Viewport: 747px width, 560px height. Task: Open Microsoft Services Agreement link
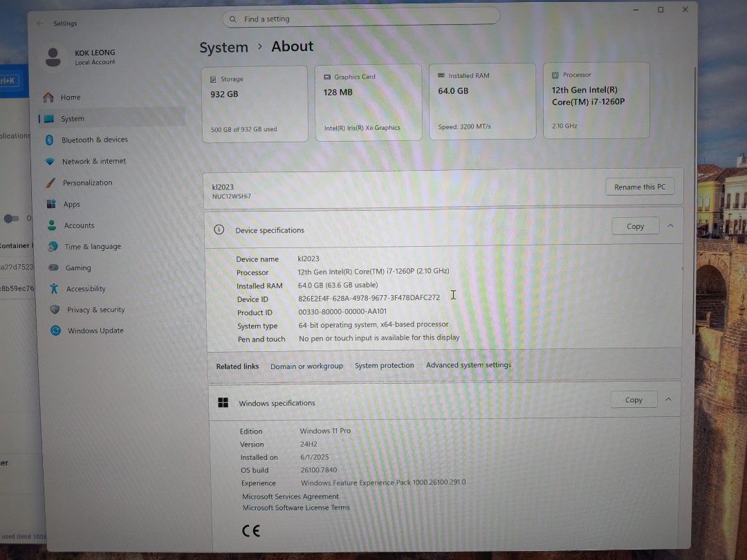click(290, 496)
